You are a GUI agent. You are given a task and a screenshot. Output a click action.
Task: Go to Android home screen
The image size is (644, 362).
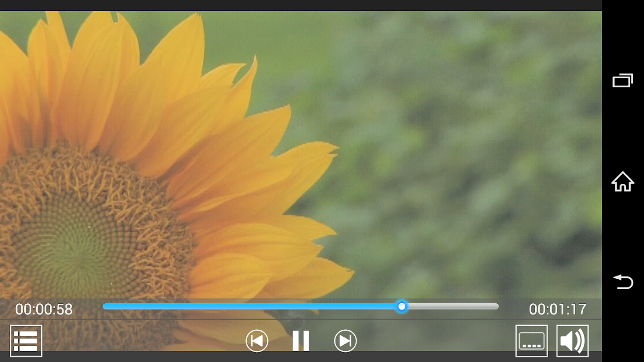(623, 181)
